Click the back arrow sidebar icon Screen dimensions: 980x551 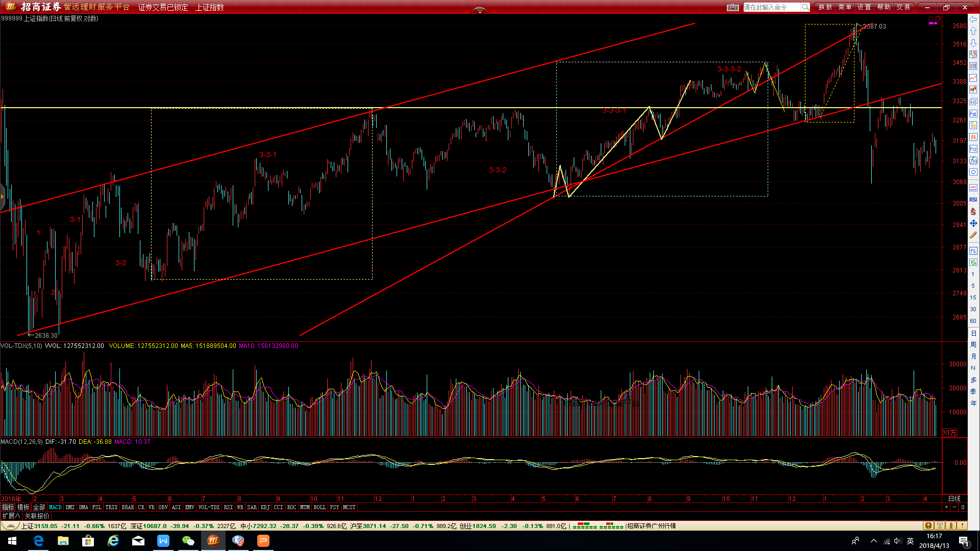(973, 19)
